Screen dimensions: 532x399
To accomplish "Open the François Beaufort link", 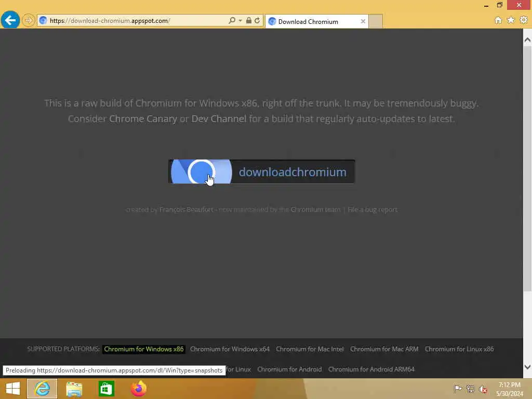I will [187, 210].
